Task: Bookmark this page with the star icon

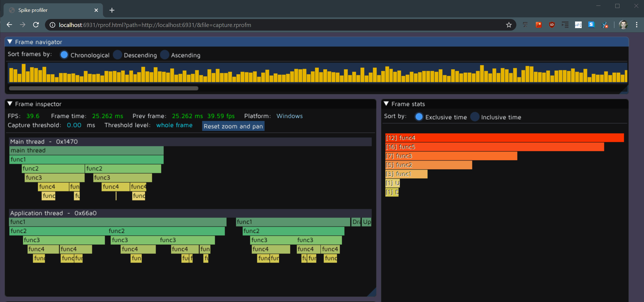Action: 509,25
